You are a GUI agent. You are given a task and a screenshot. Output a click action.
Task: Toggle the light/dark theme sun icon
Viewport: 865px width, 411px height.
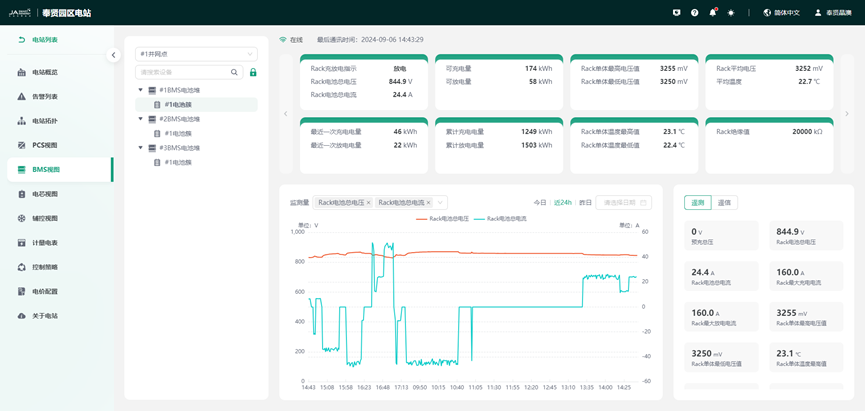pyautogui.click(x=731, y=13)
